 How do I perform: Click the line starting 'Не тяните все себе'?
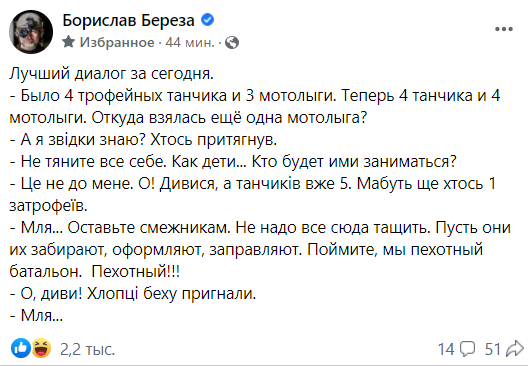click(x=233, y=161)
